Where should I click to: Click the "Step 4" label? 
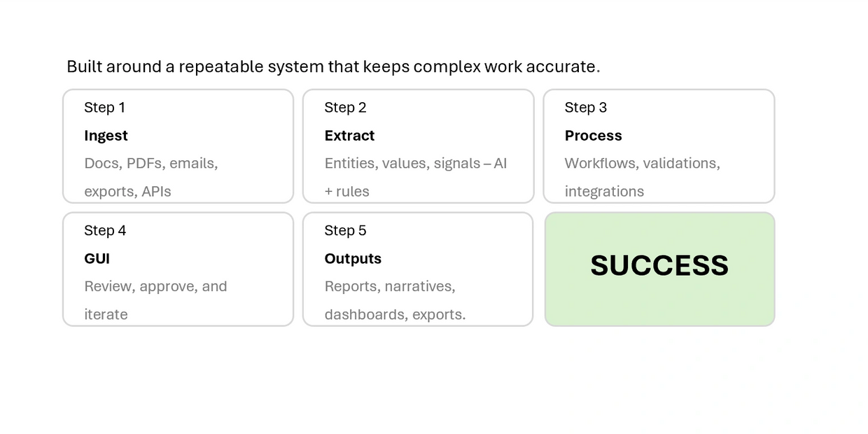click(x=105, y=230)
